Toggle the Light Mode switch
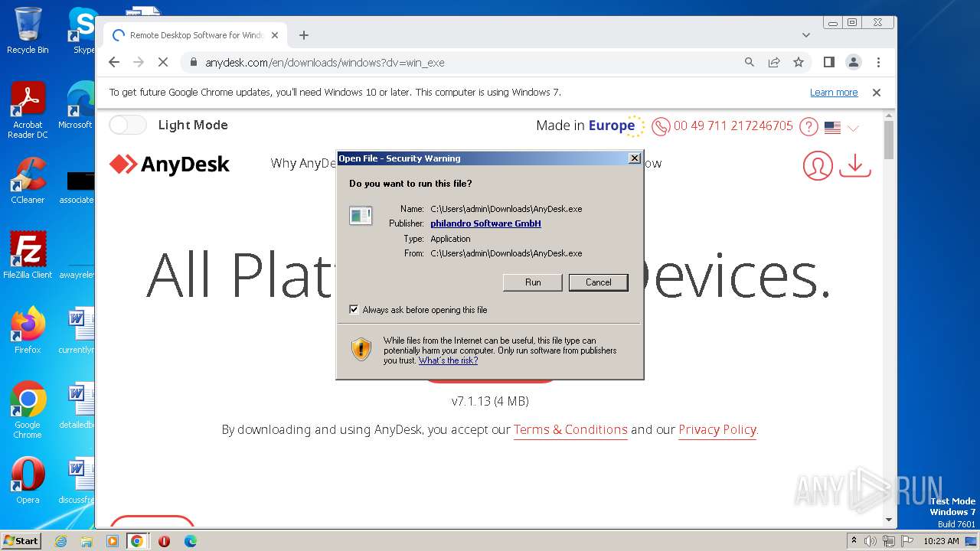 click(127, 125)
